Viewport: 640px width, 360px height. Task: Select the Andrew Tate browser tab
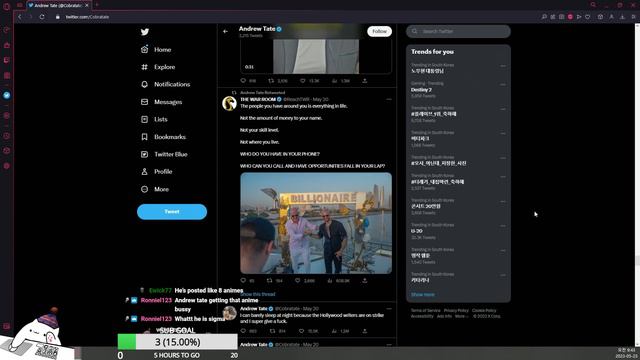pyautogui.click(x=57, y=5)
